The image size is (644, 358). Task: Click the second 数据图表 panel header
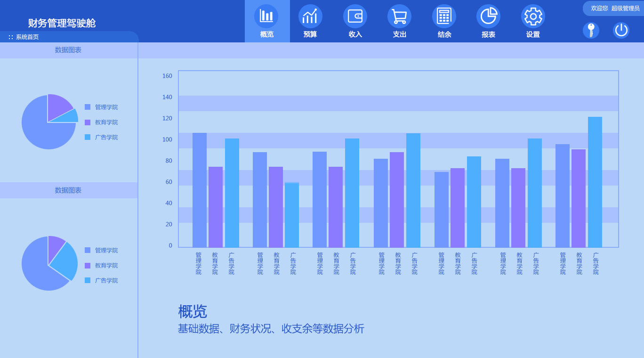(68, 190)
